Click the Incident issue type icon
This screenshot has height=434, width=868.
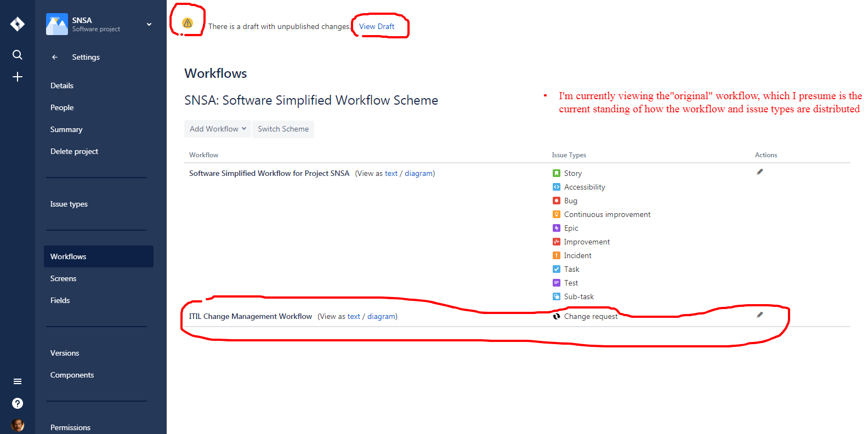tap(557, 255)
